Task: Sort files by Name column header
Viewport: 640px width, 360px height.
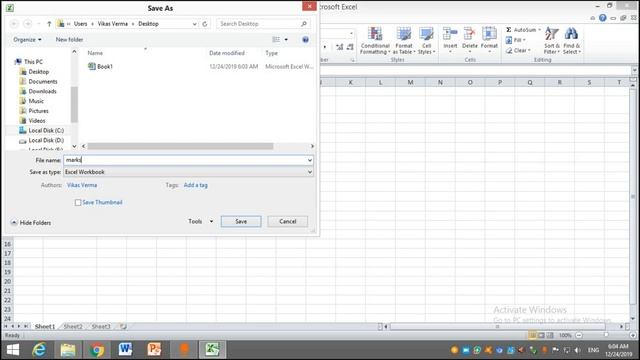Action: coord(95,53)
